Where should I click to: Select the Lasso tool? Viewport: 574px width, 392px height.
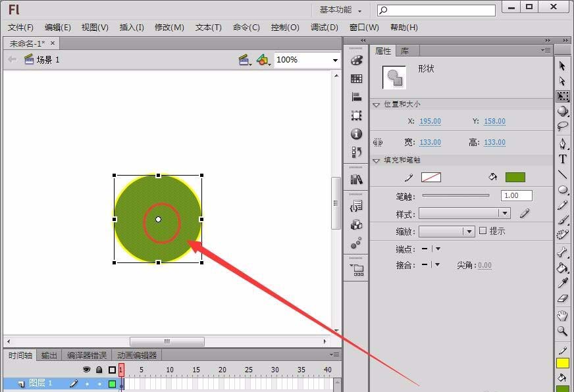tap(563, 126)
